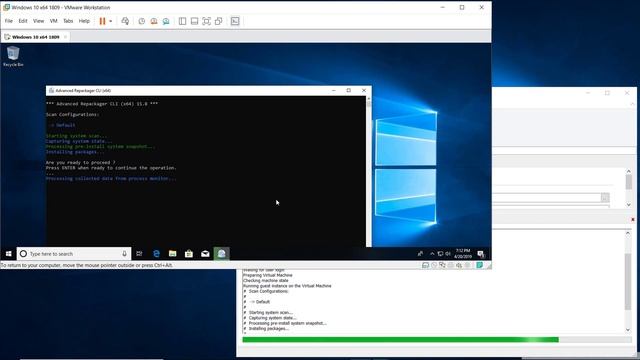Open the snapshot manager icon

click(166, 21)
